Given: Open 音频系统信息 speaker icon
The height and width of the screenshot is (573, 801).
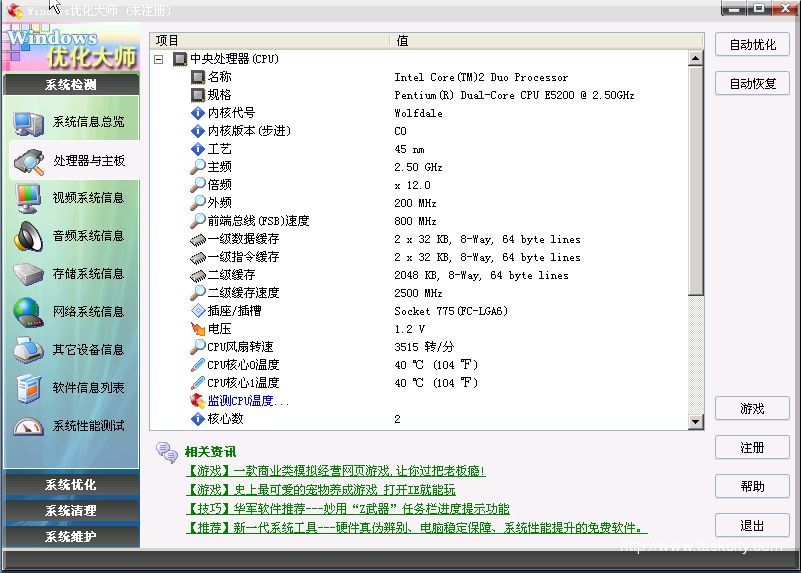Looking at the screenshot, I should click(28, 236).
